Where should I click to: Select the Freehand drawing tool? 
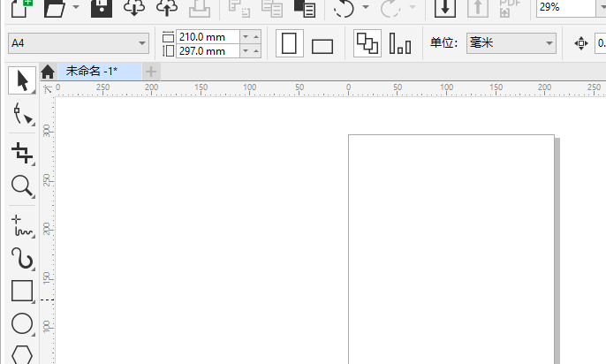pyautogui.click(x=22, y=225)
